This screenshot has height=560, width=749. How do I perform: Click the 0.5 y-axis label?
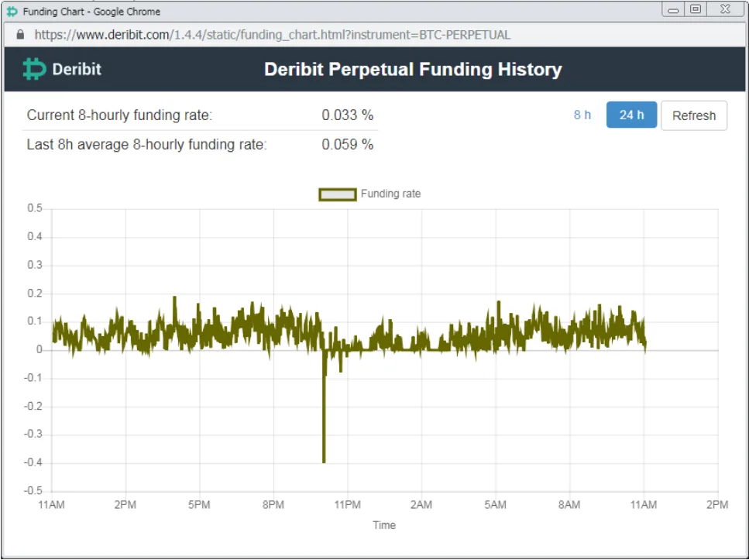coord(35,208)
